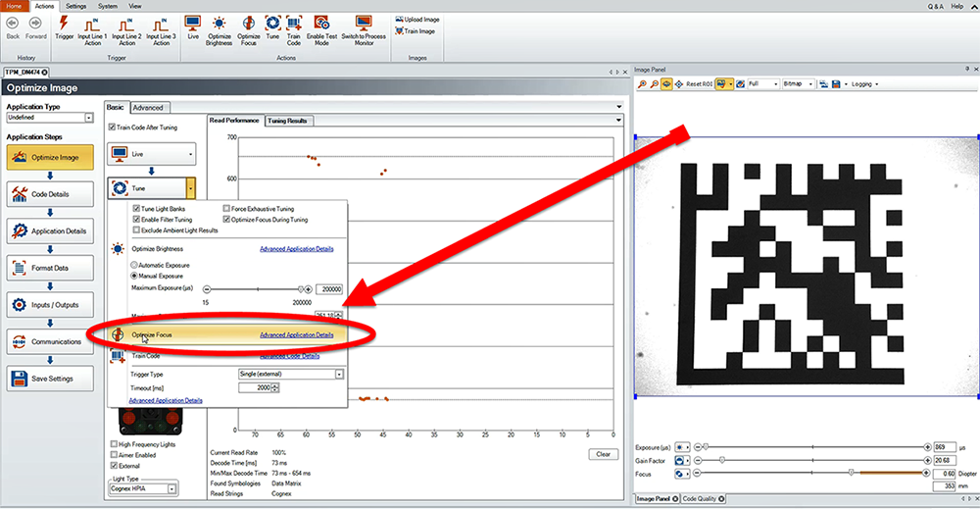Image resolution: width=980 pixels, height=509 pixels.
Task: Toggle Train Code After Tuning checkbox
Action: [112, 127]
